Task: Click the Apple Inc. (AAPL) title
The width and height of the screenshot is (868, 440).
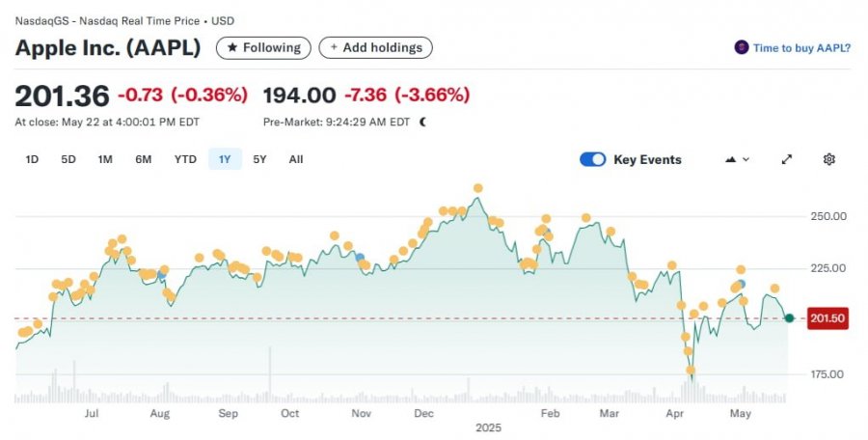Action: [x=108, y=48]
